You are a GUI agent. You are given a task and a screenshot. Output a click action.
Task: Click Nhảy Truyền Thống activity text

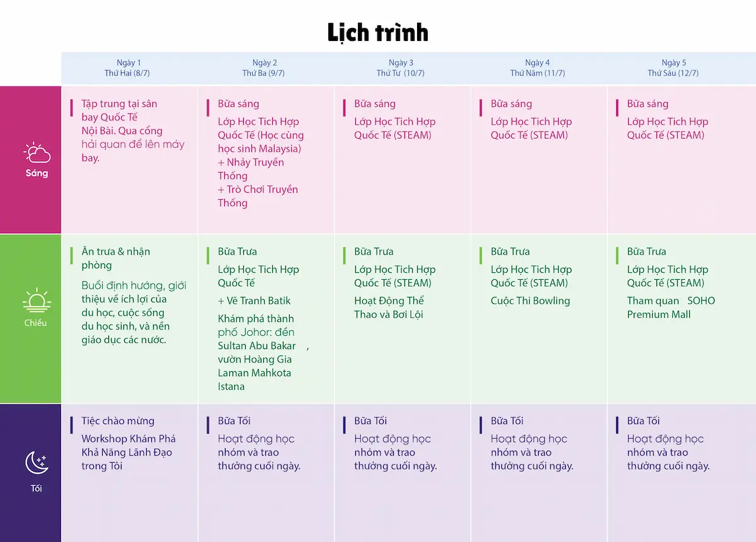click(x=251, y=169)
